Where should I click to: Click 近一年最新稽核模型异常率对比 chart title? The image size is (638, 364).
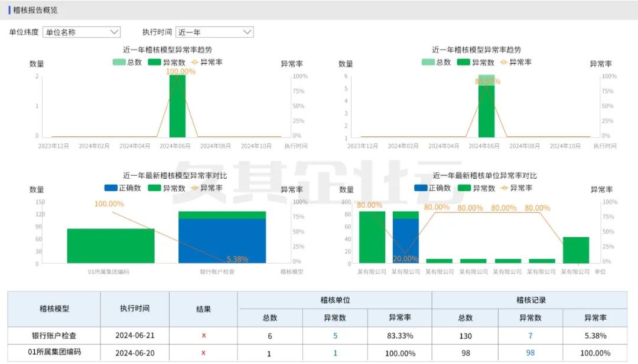[175, 175]
